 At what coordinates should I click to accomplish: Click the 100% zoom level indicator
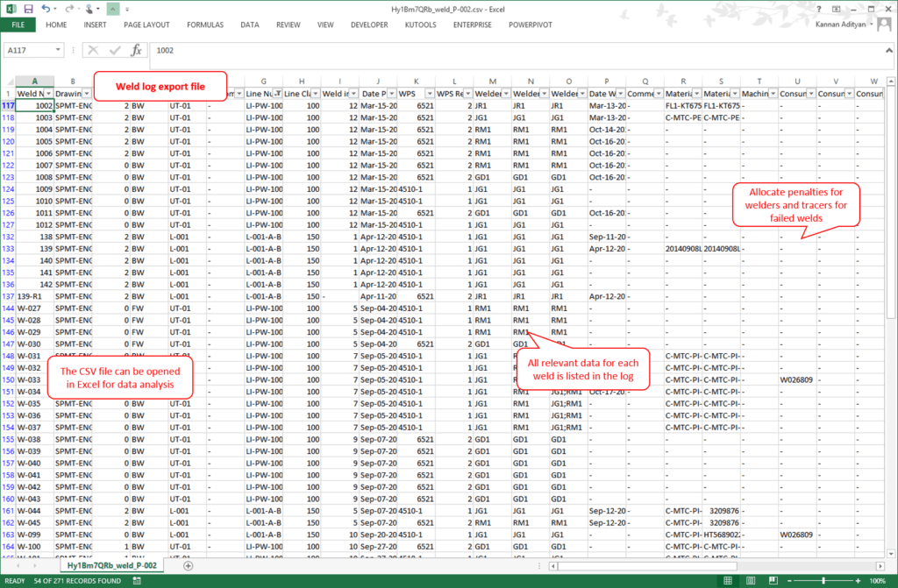point(877,581)
